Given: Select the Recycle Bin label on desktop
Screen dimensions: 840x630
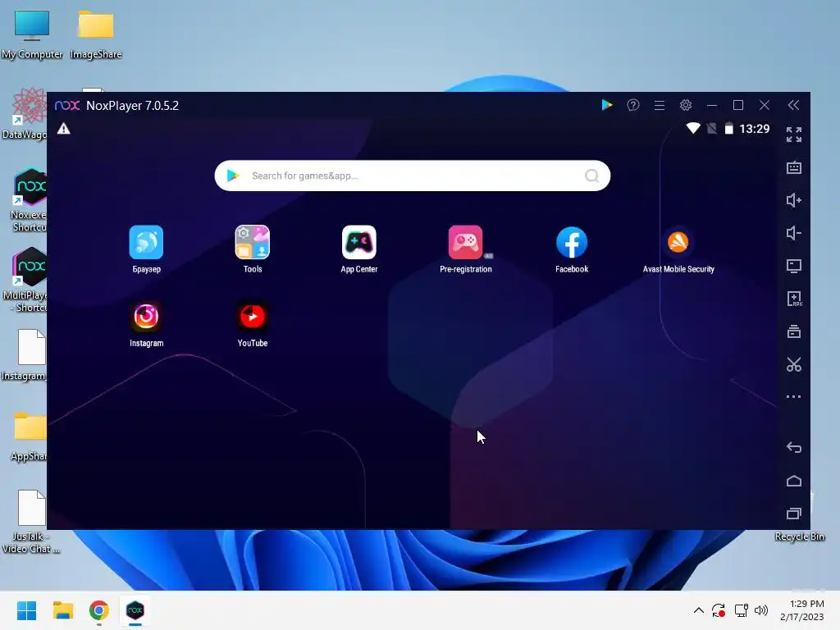Looking at the screenshot, I should [799, 536].
